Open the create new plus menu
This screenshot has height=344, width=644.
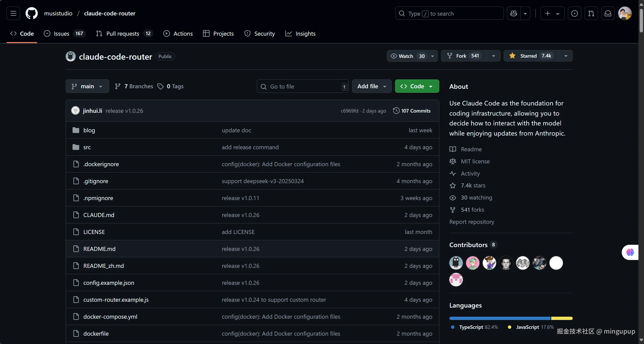coord(553,13)
